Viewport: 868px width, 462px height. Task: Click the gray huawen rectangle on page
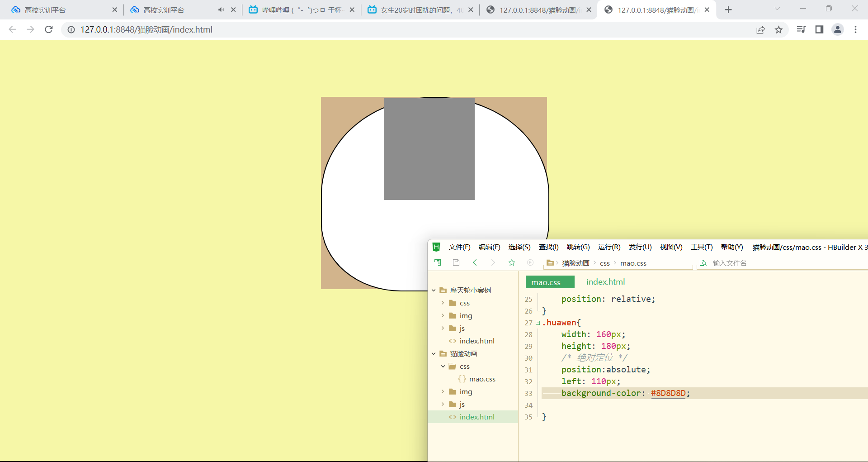click(429, 149)
